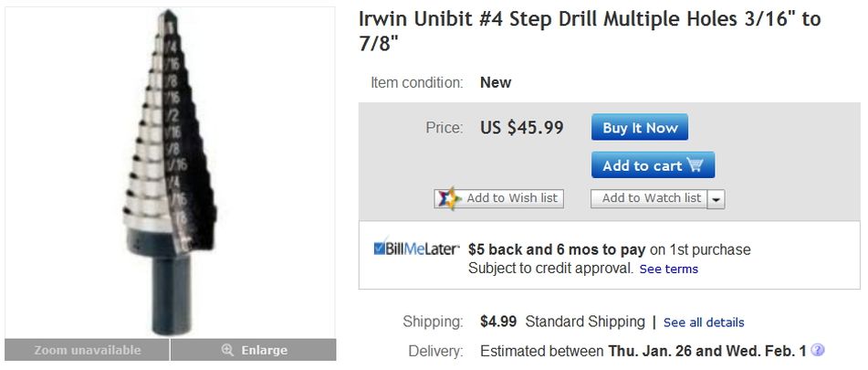Open the See terms link
868x370 pixels.
[668, 270]
